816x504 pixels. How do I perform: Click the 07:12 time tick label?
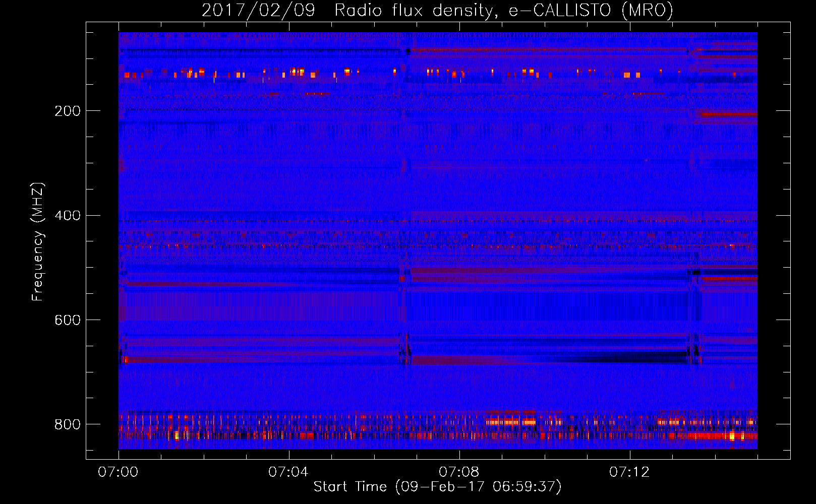629,472
